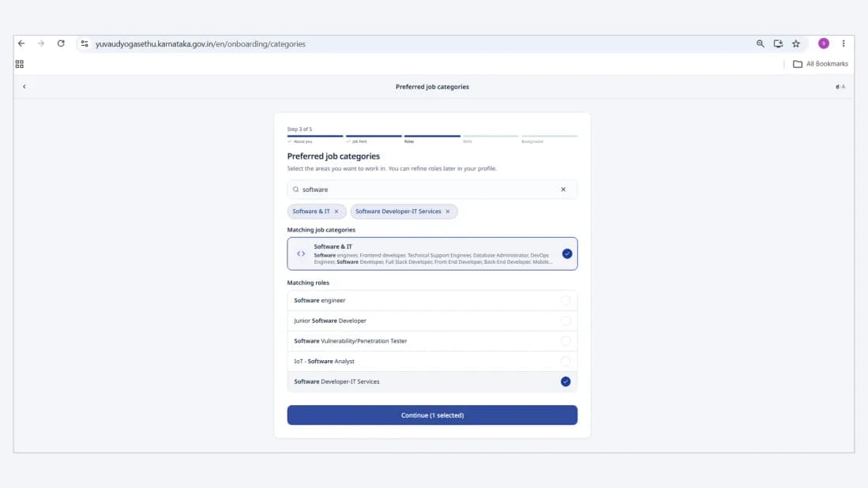Go to the Job field step
Screen dimensions: 868x488
[x=357, y=141]
